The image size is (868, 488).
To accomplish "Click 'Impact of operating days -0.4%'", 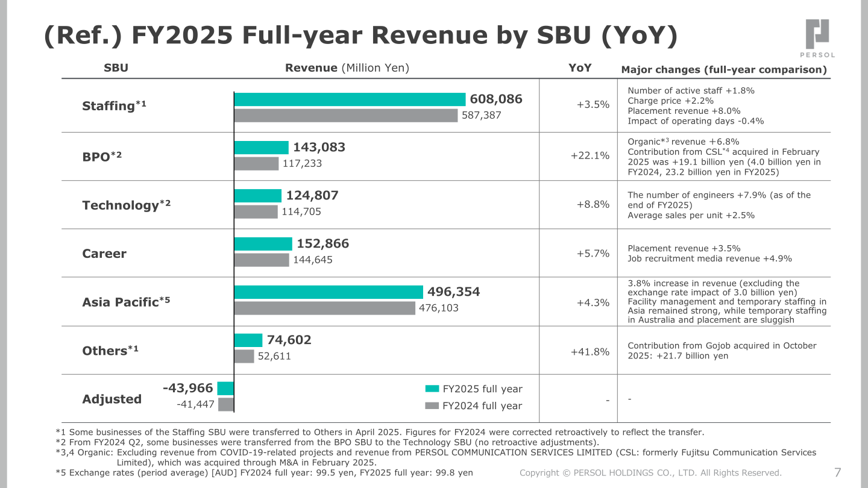I will pos(696,120).
